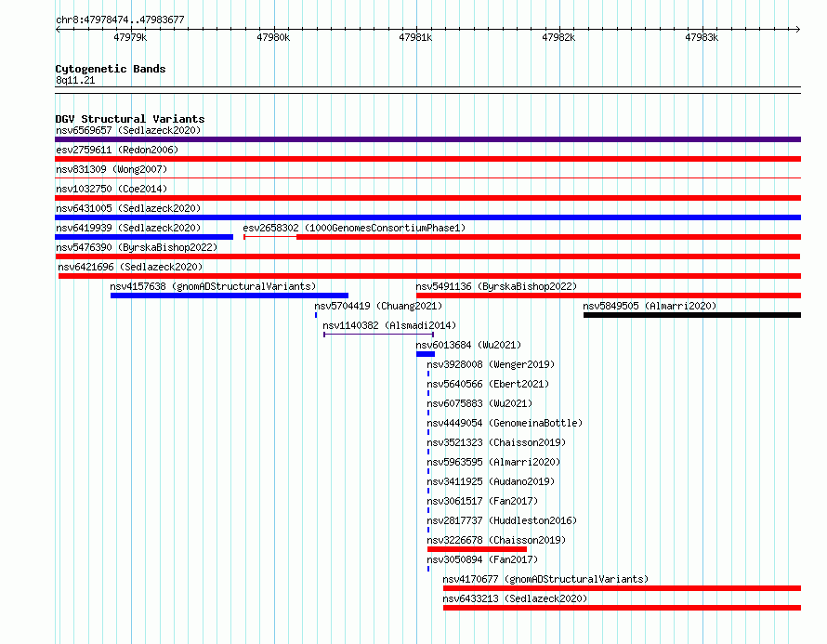
Task: Click the red nsv6433213 variant bar
Action: (x=623, y=608)
